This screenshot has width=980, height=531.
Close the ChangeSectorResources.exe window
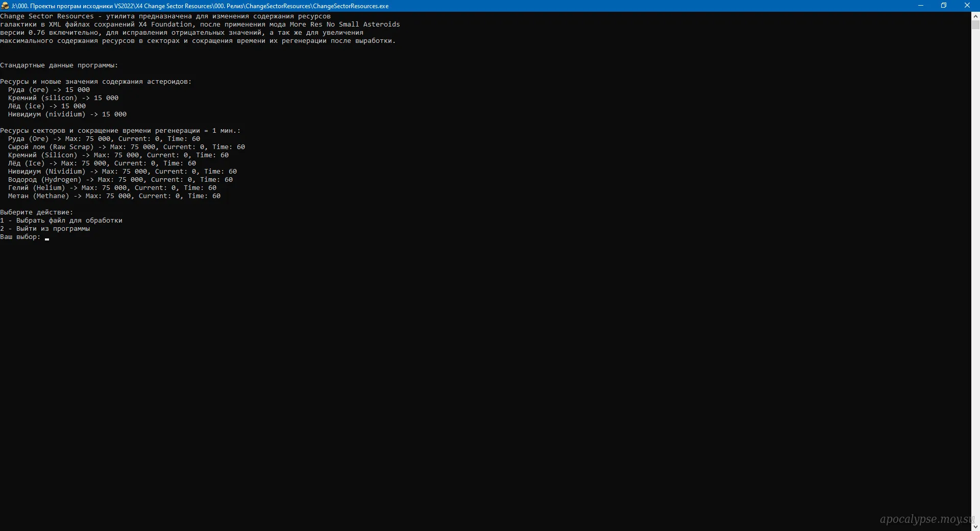pyautogui.click(x=967, y=6)
